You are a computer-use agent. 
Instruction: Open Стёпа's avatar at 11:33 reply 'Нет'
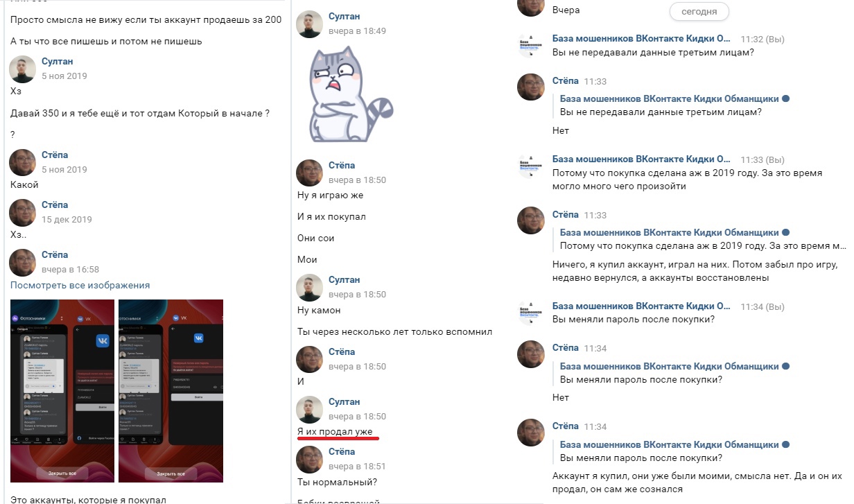click(531, 87)
